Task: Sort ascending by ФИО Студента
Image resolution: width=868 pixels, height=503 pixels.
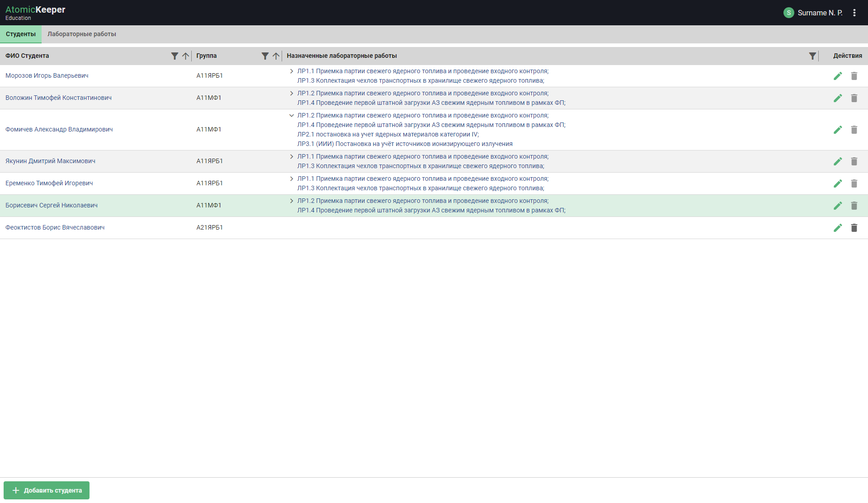Action: tap(185, 56)
